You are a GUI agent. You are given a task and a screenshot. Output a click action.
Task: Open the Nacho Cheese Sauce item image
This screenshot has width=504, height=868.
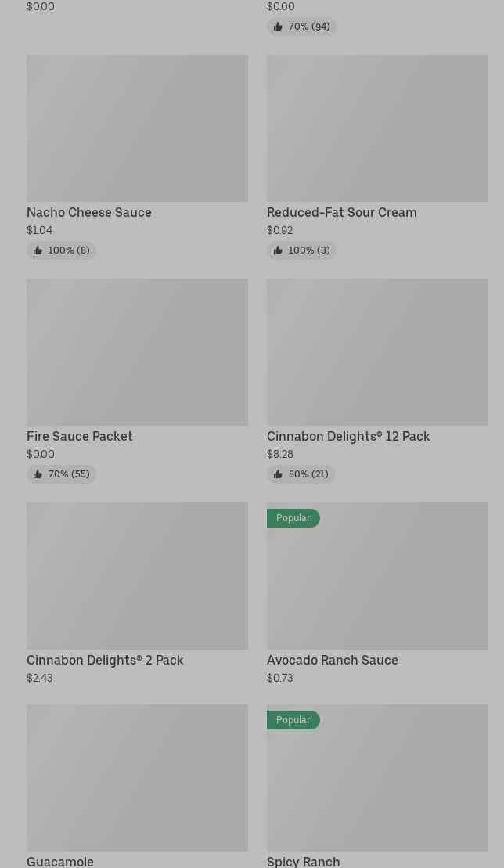coord(137,128)
